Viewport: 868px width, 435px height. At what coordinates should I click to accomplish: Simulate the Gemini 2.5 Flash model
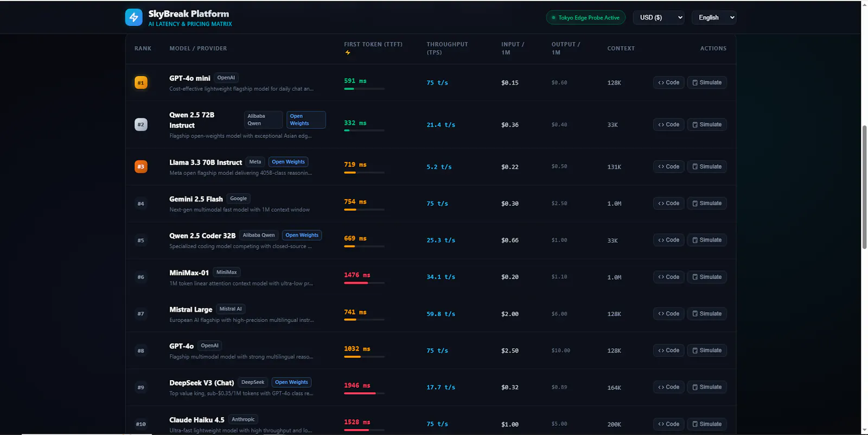point(707,203)
